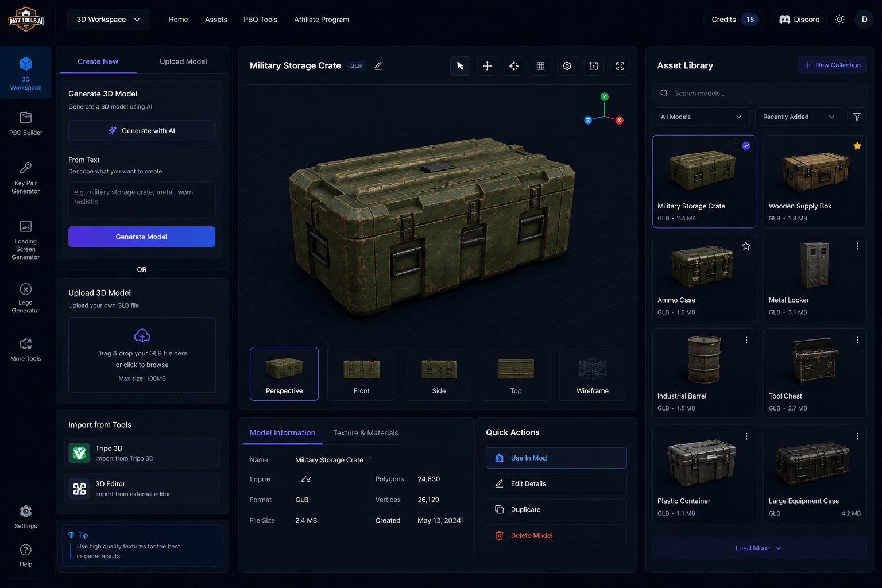This screenshot has height=588, width=882.
Task: Open Settings gear in sidebar
Action: [x=26, y=517]
